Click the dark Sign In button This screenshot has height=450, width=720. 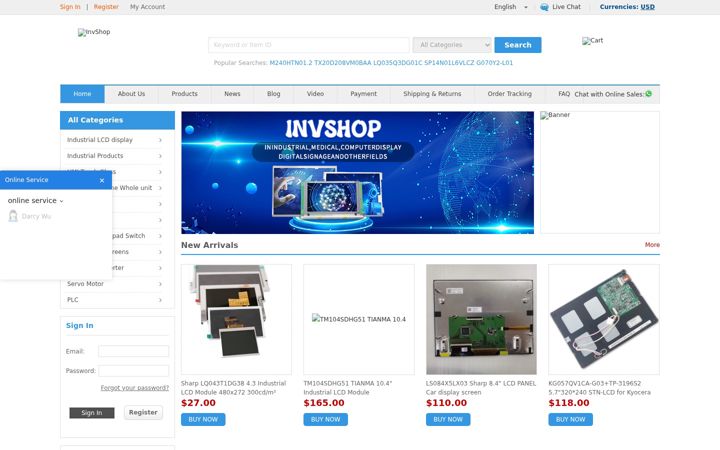coord(92,413)
